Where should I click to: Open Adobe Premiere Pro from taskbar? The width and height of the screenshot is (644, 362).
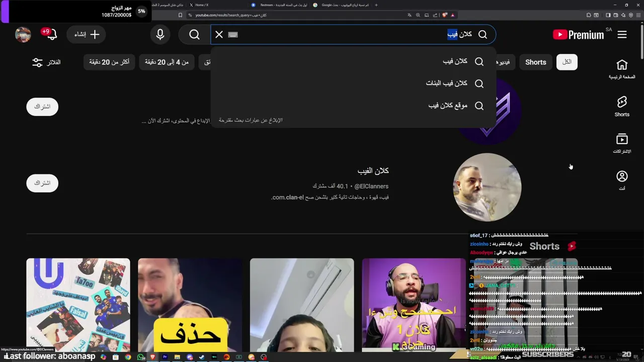pyautogui.click(x=165, y=357)
